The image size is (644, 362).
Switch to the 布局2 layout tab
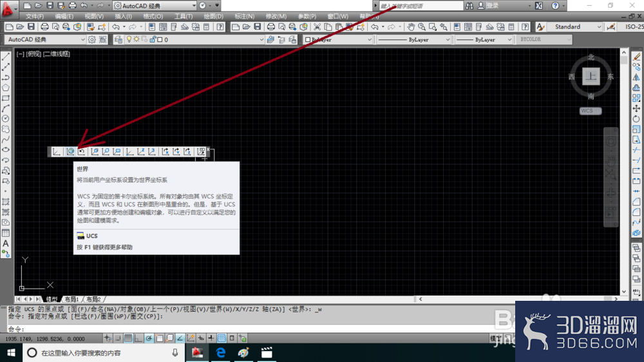93,299
